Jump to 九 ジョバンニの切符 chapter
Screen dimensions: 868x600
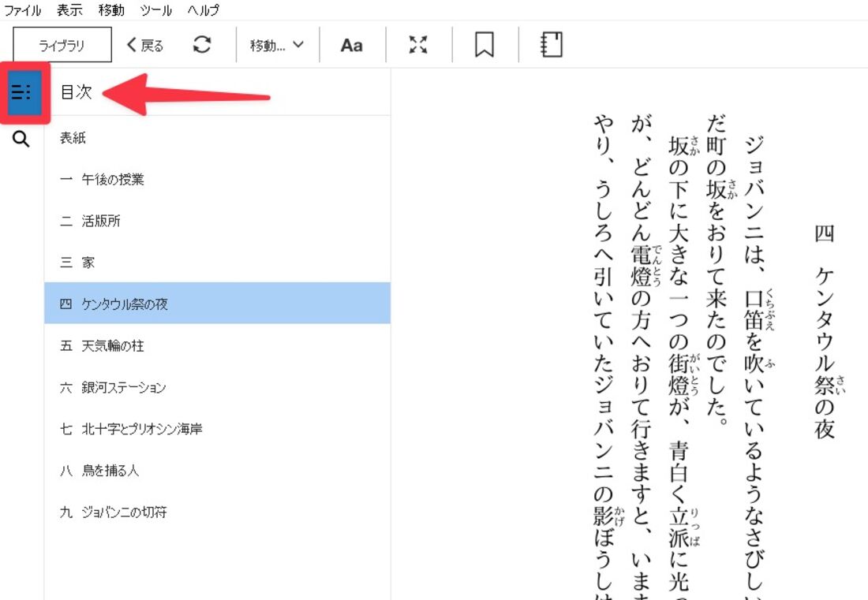217,512
